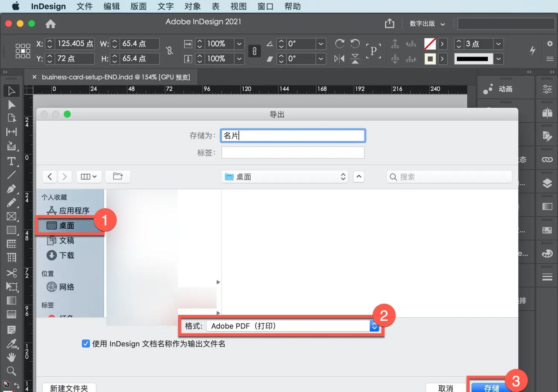Click the 新建文件夹 button

pyautogui.click(x=69, y=388)
